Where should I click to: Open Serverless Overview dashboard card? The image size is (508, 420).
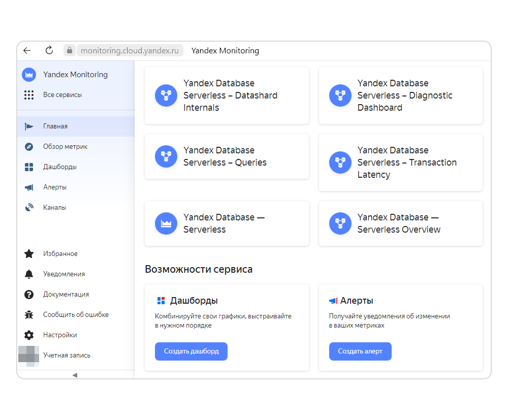(x=401, y=223)
